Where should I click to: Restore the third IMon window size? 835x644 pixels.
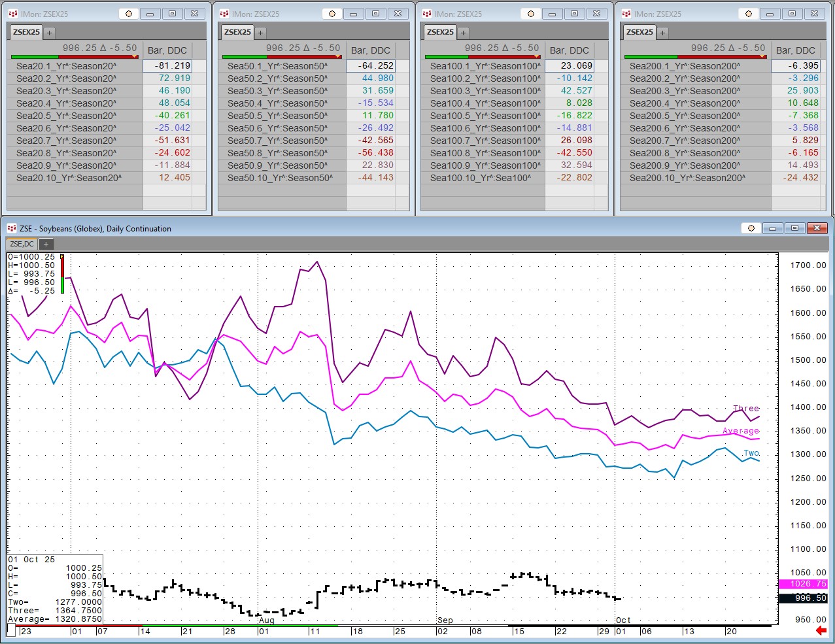(574, 14)
